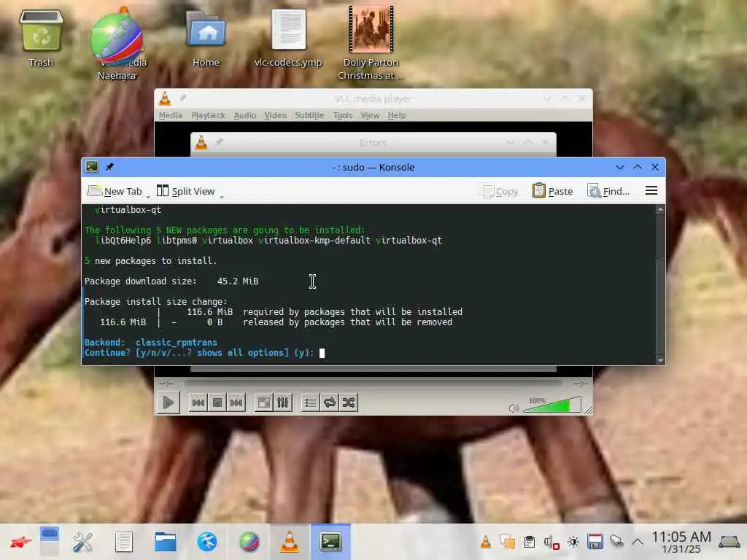Click the Copy button in Konsole

500,192
